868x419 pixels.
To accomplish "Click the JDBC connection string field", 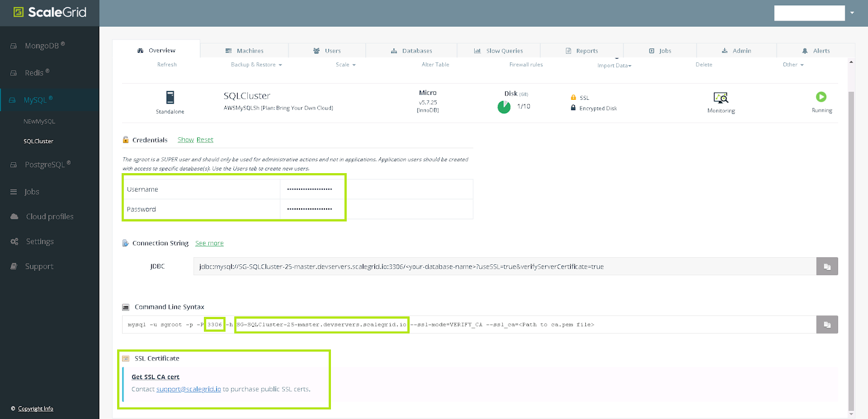I will point(505,266).
